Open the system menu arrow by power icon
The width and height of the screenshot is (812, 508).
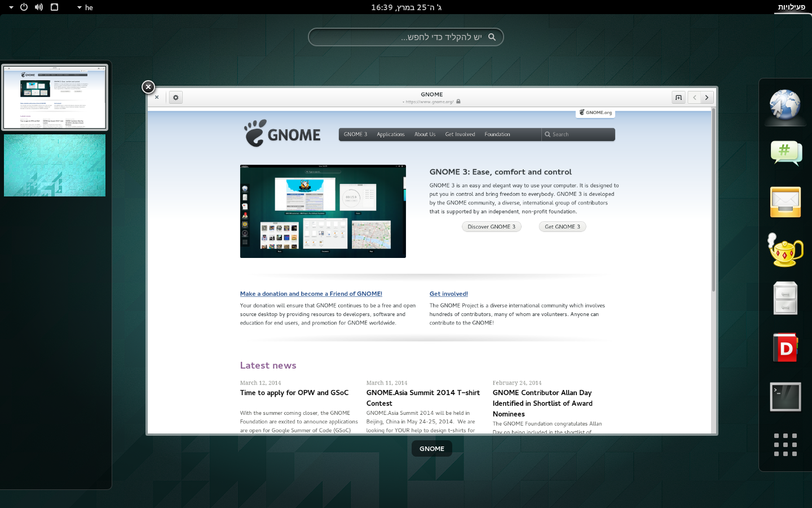point(11,7)
